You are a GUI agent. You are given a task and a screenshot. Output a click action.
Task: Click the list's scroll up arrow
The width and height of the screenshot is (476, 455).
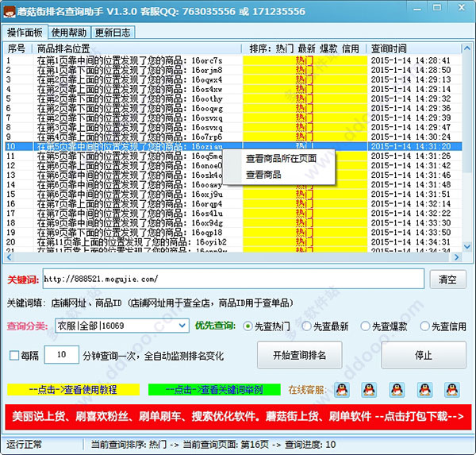pyautogui.click(x=467, y=48)
